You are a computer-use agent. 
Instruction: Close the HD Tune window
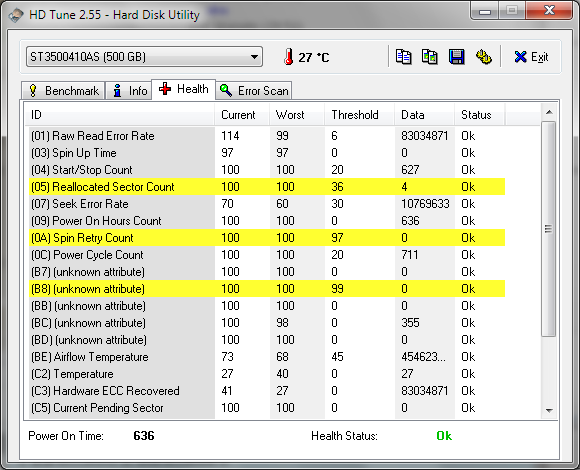[549, 10]
